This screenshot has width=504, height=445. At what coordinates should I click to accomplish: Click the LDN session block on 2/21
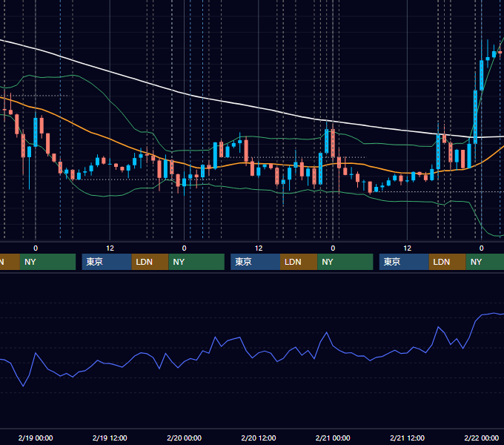[448, 262]
